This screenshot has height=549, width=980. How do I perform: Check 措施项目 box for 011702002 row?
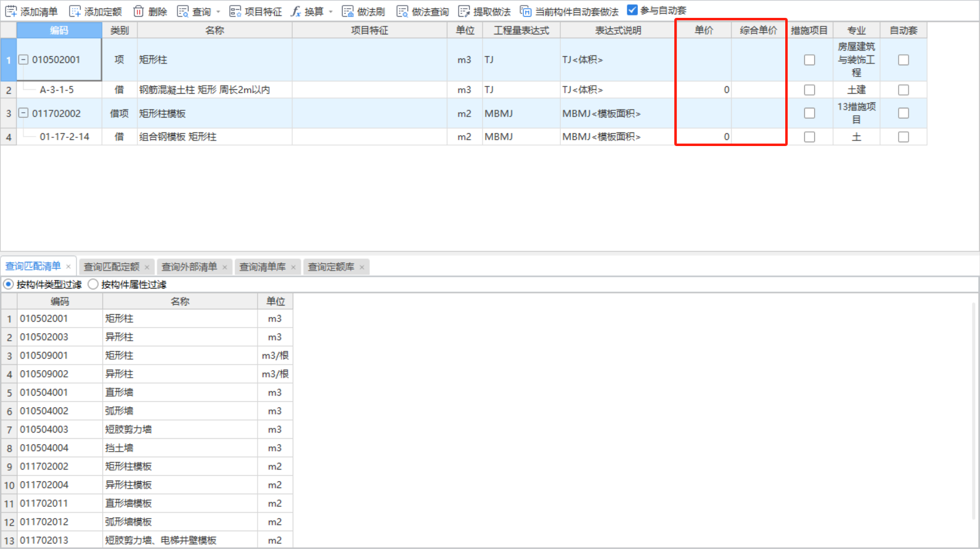810,113
